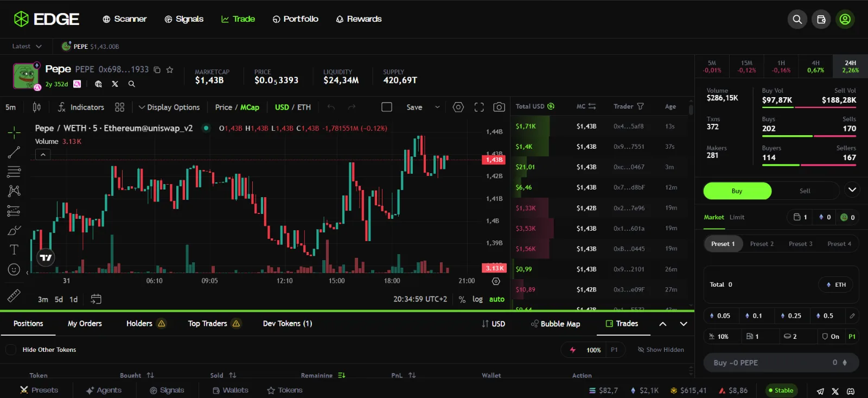
Task: Switch to the Top Traders tab
Action: click(214, 324)
